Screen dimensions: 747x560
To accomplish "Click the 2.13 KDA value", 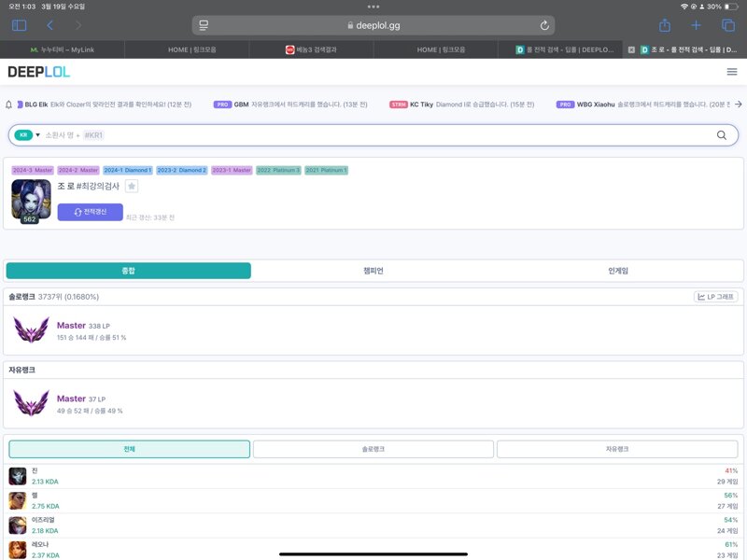I will tap(45, 482).
